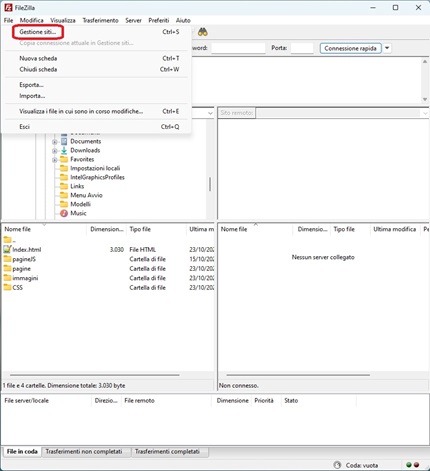Click the FileZilla logo in title bar

(x=8, y=7)
